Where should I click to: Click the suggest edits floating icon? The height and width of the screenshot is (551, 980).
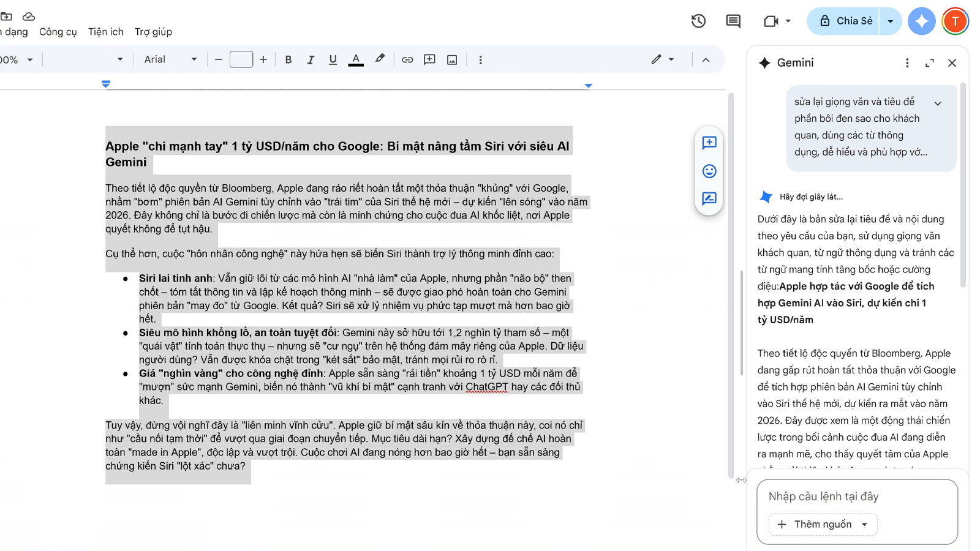(709, 198)
